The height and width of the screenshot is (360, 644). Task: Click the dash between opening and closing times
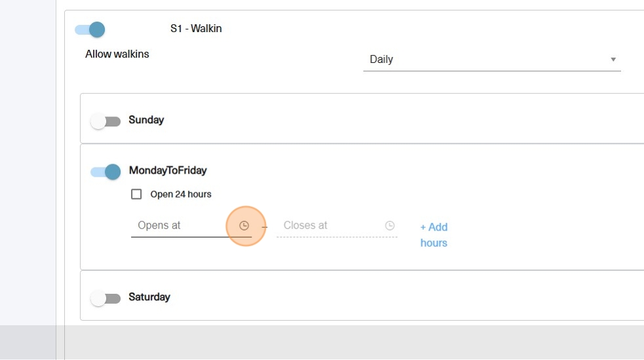coord(265,226)
